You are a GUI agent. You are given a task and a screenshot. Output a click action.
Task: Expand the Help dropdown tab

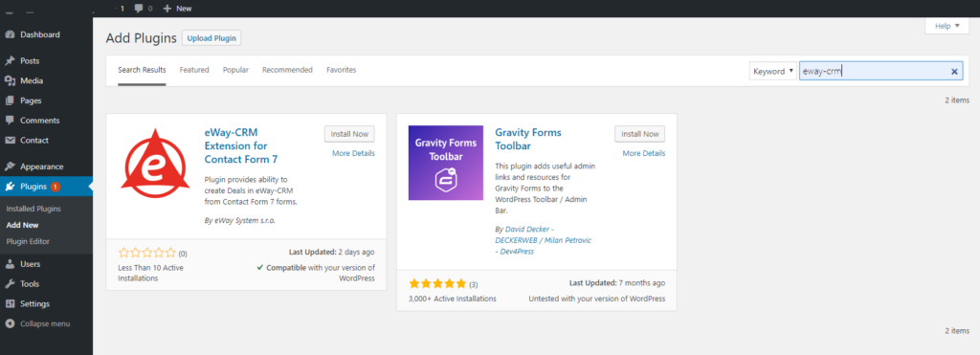(947, 26)
